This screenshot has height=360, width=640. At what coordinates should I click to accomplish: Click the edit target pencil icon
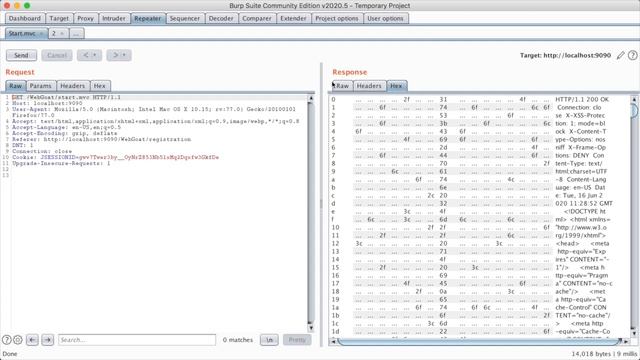620,55
